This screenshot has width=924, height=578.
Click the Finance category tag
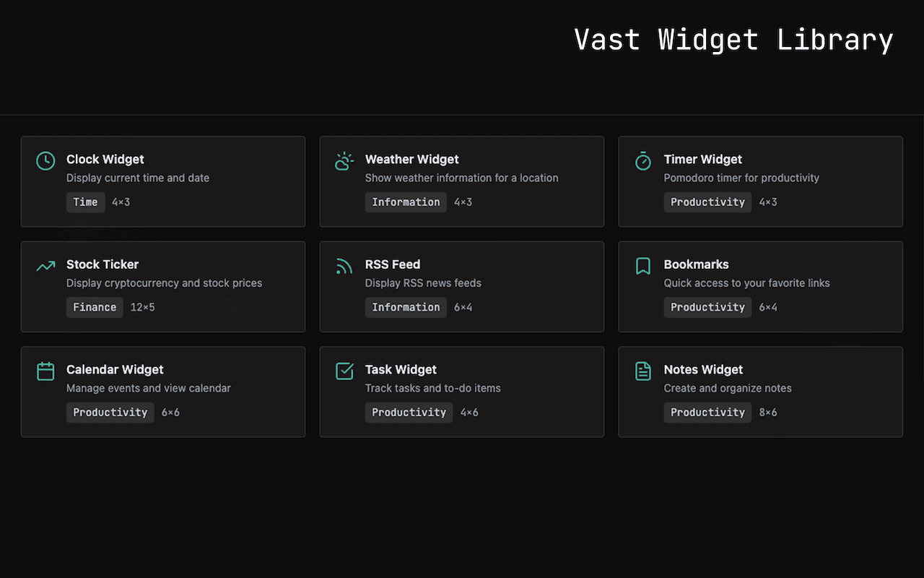point(95,307)
